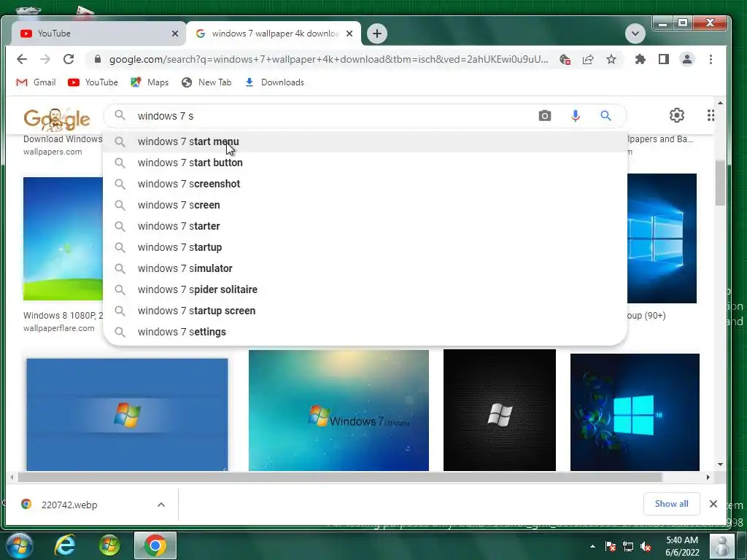The height and width of the screenshot is (560, 747).
Task: Start voice search with the microphone
Action: tap(576, 116)
